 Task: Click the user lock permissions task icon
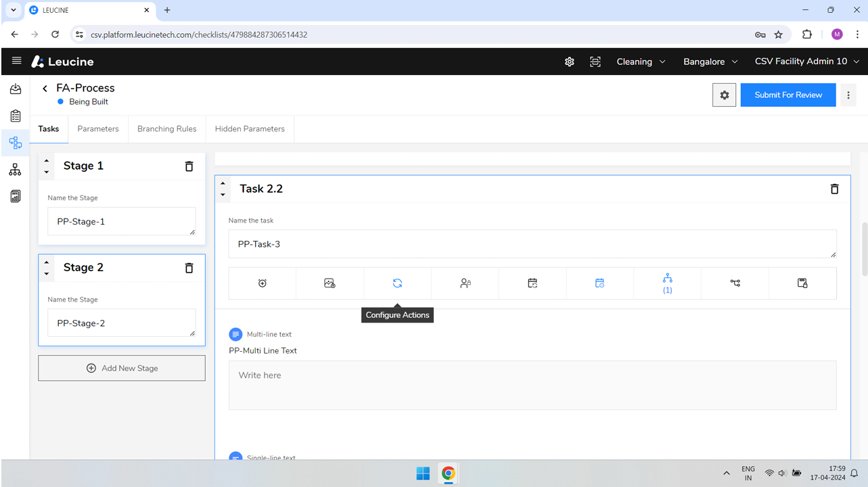[465, 283]
